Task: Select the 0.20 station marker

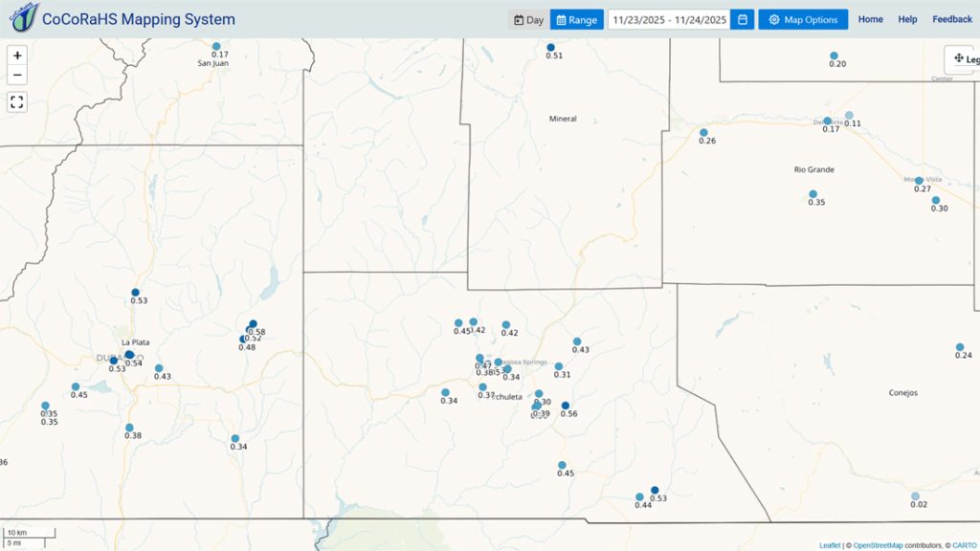Action: [x=834, y=55]
